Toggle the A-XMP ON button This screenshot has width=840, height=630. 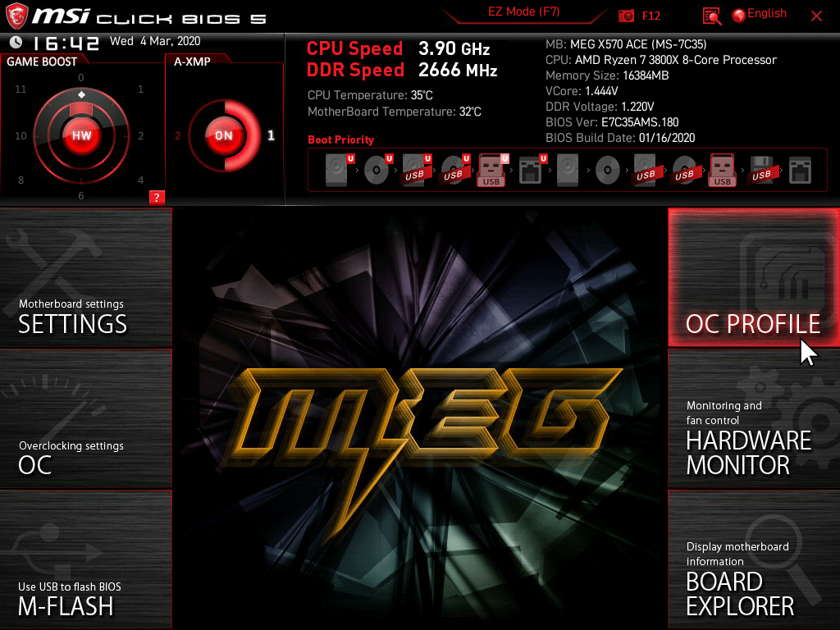pyautogui.click(x=224, y=135)
